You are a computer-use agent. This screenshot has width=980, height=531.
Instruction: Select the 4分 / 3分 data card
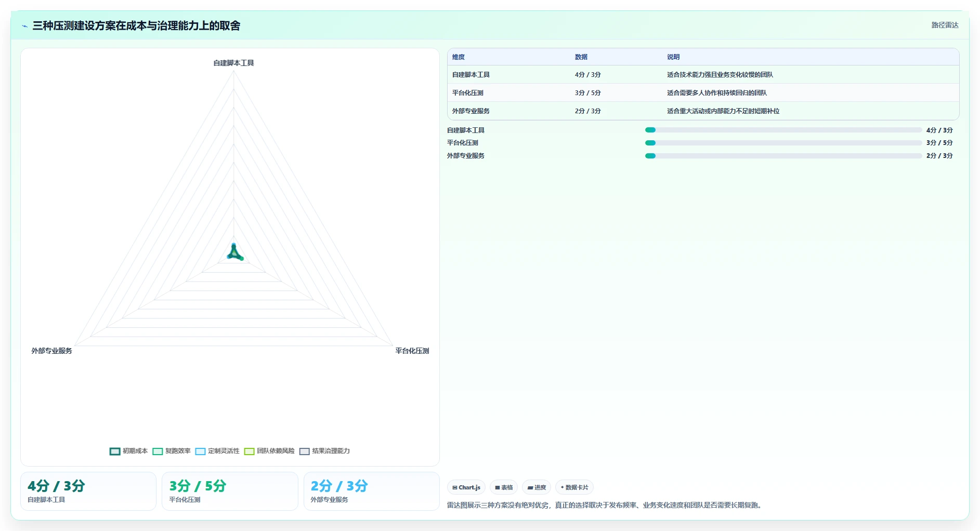(88, 491)
